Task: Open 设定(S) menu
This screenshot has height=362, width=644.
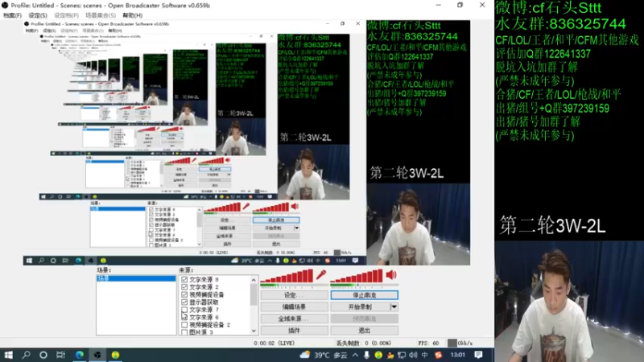Action: pos(38,15)
